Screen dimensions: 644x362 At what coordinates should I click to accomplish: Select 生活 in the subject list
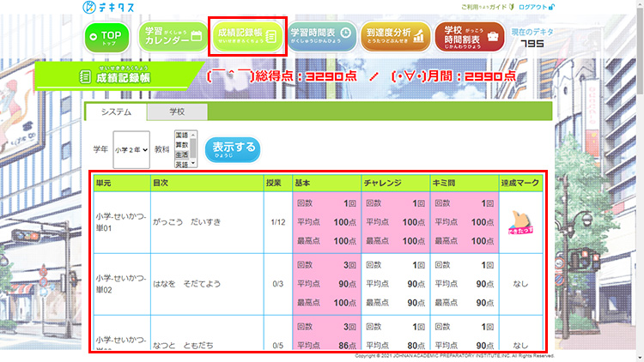click(182, 154)
